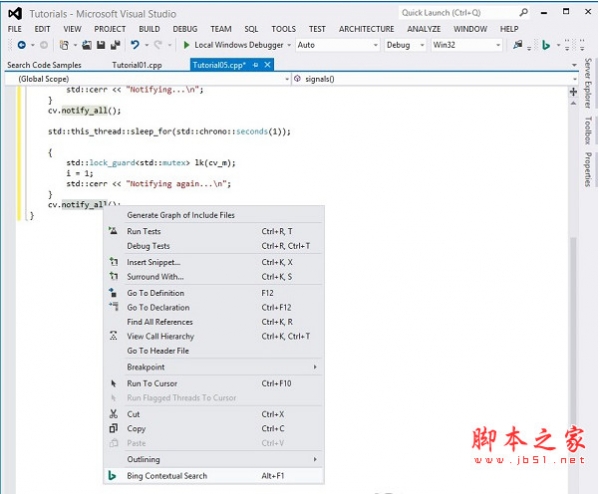Open the New Project dropdown arrow
The image size is (600, 494).
[x=75, y=45]
